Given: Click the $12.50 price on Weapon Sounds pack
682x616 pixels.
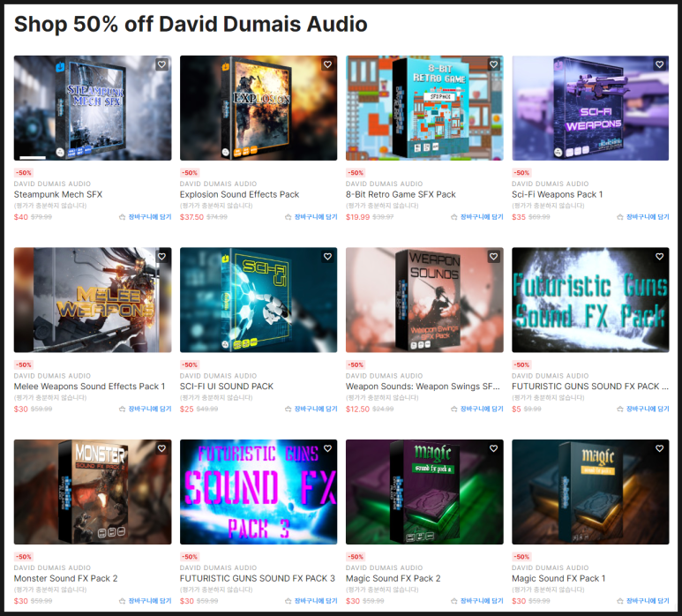Looking at the screenshot, I should (x=357, y=409).
